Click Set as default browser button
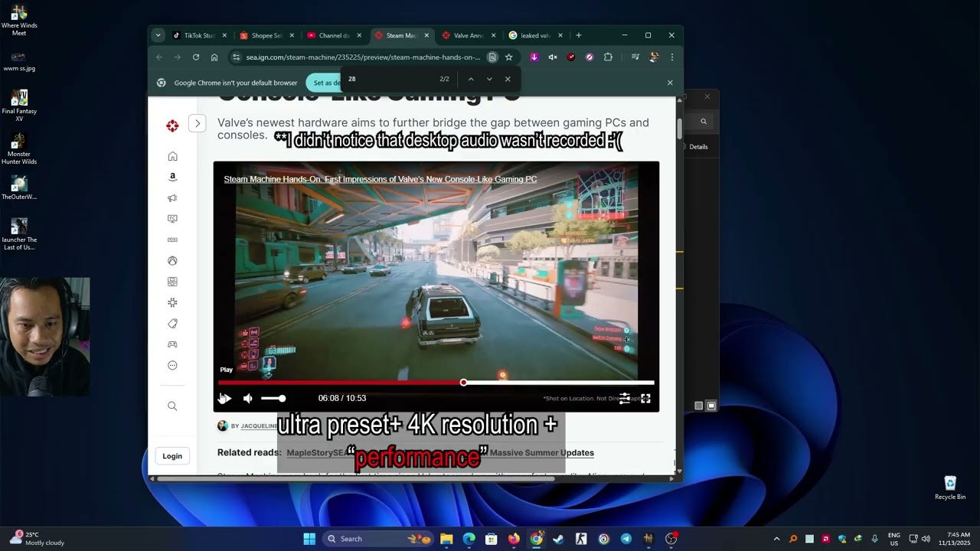This screenshot has width=980, height=551. (324, 83)
